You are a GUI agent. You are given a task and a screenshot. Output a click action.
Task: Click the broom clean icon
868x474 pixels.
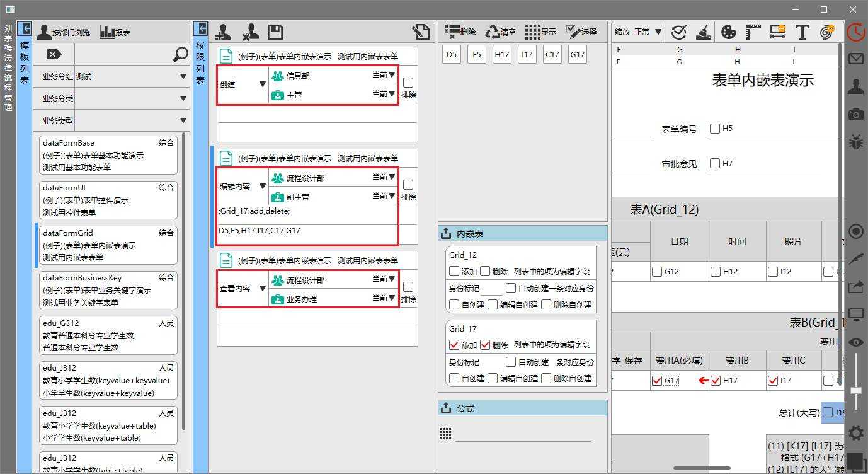[704, 32]
